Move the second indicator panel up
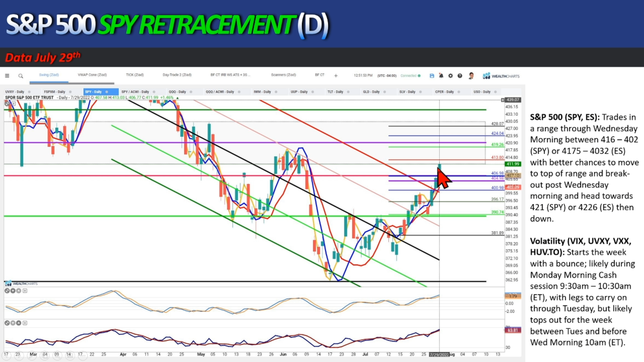Image resolution: width=644 pixels, height=362 pixels. (19, 323)
